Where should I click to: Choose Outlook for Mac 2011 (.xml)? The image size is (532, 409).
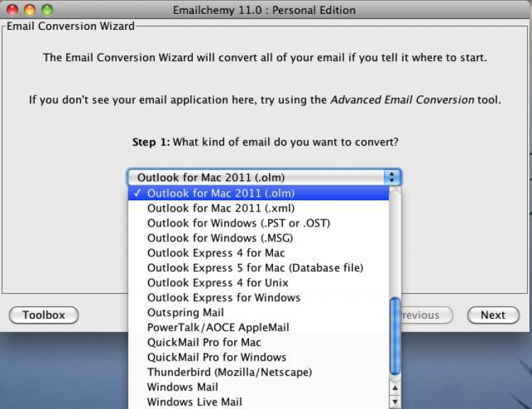pos(258,208)
